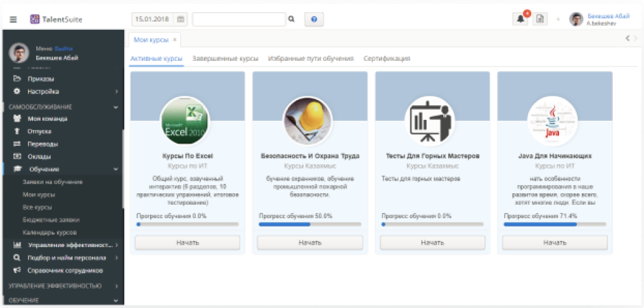Open Календарь курсов in sidebar

pos(49,233)
